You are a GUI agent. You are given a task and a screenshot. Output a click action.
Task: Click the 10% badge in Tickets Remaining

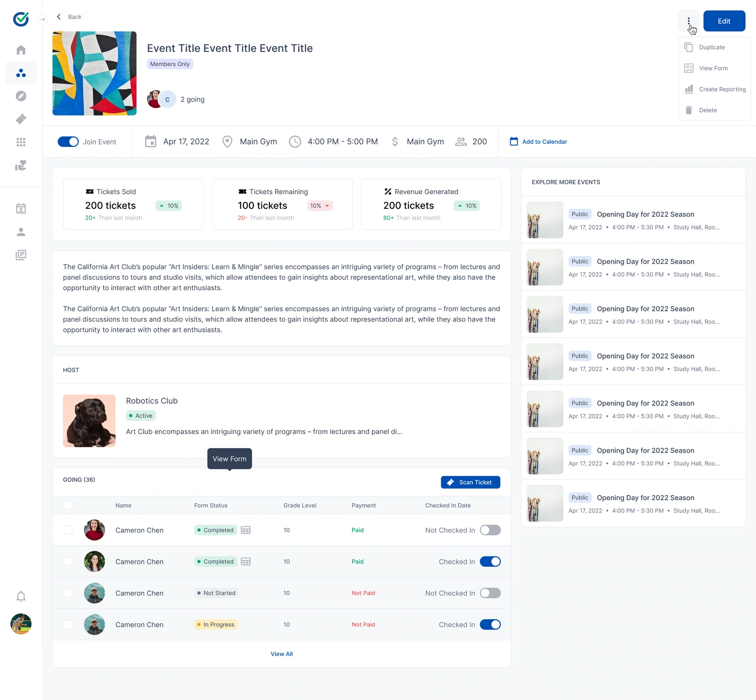tap(320, 206)
